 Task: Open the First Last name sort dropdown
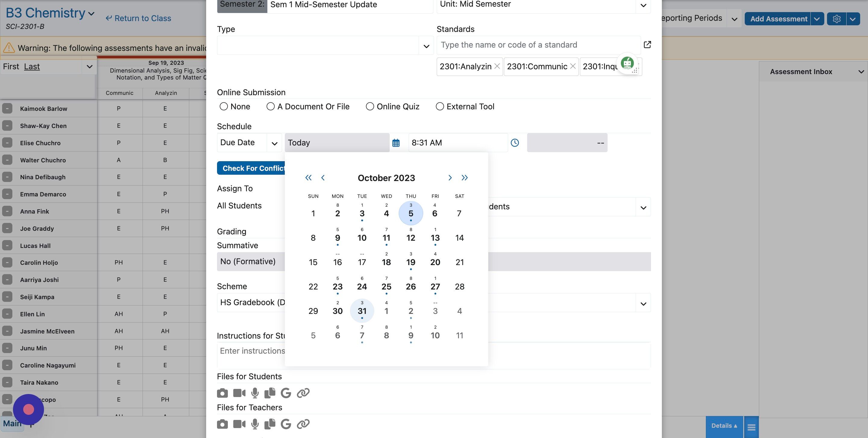(89, 67)
